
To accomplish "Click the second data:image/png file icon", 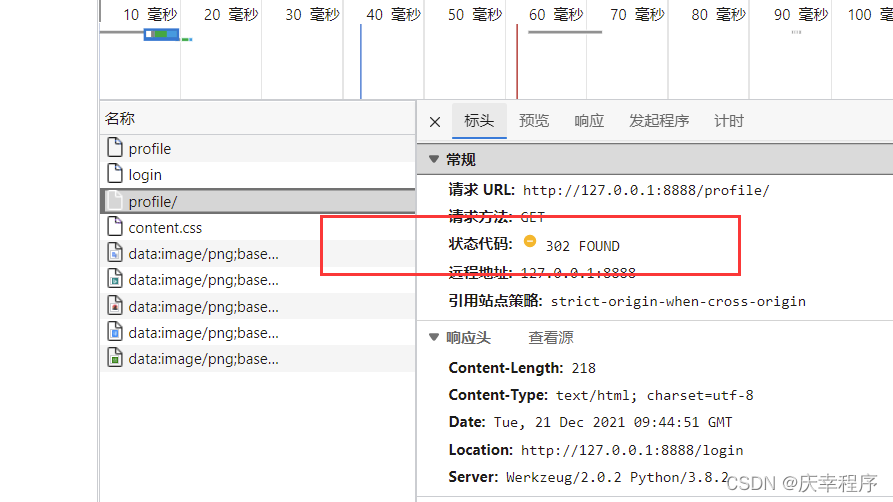I will (115, 279).
